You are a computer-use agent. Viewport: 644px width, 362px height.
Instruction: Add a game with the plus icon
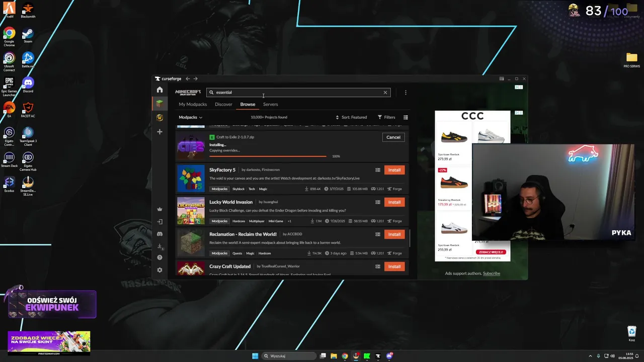tap(159, 132)
